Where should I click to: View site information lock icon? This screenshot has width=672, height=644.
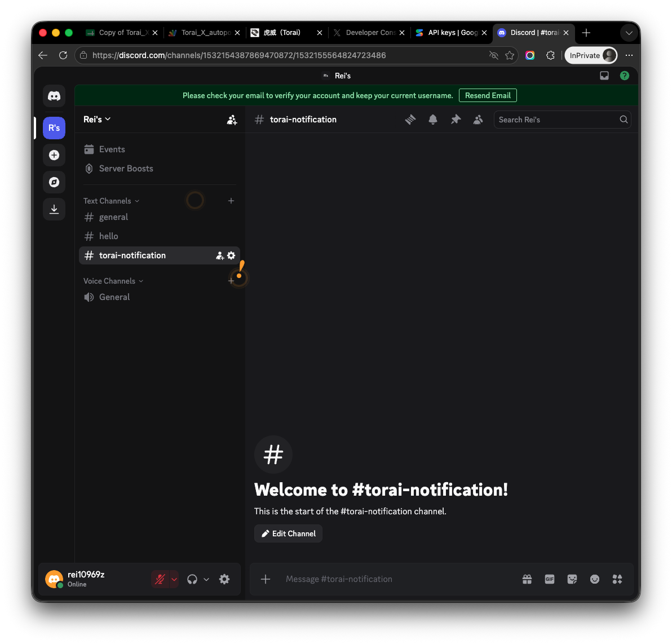(x=83, y=55)
